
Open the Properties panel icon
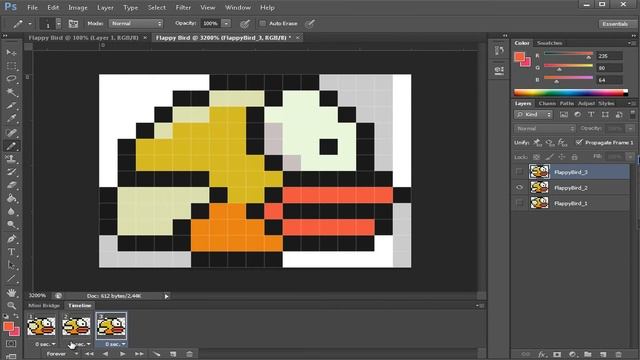[x=499, y=70]
